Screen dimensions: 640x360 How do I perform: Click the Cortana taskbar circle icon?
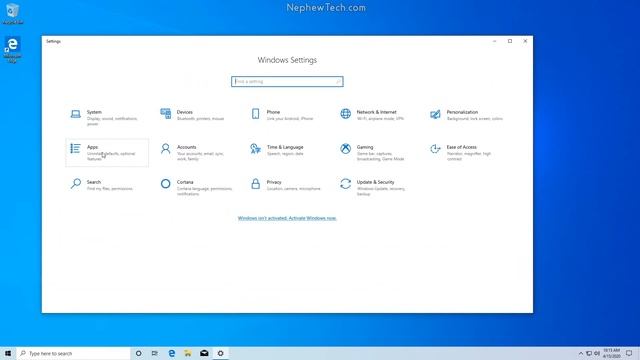click(x=139, y=353)
